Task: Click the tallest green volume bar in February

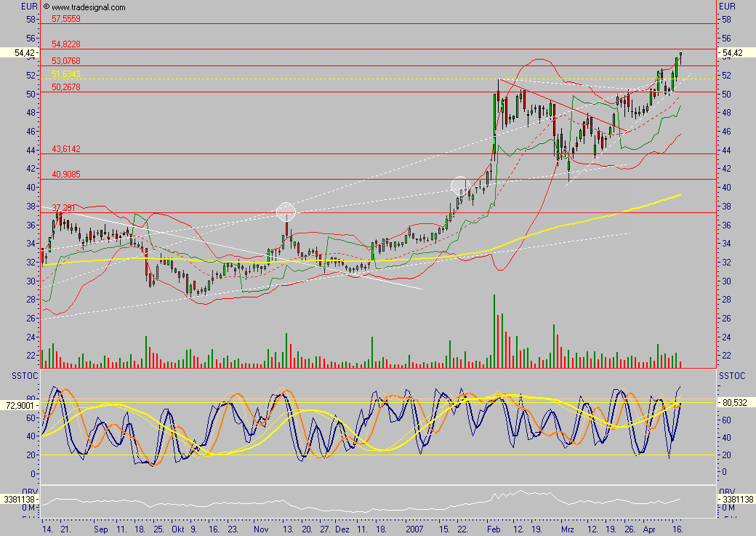Action: pos(494,332)
